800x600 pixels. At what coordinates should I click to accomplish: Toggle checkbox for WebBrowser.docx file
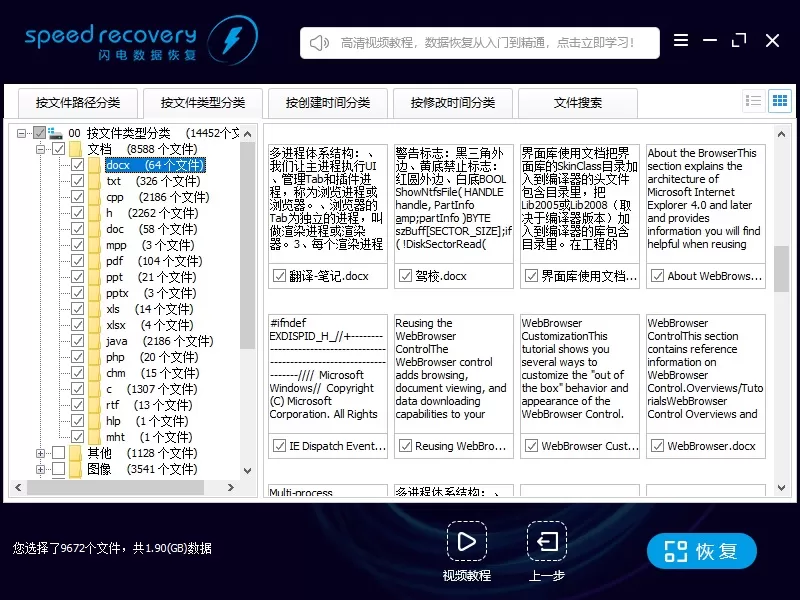point(658,446)
